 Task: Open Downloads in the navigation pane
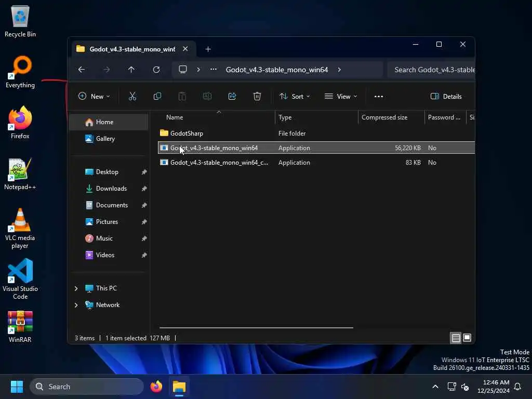109,189
